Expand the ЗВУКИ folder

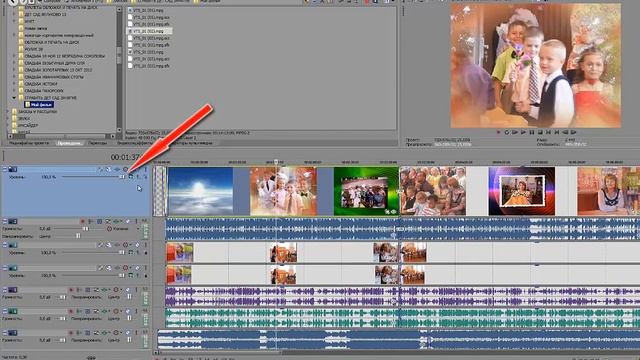8,118
